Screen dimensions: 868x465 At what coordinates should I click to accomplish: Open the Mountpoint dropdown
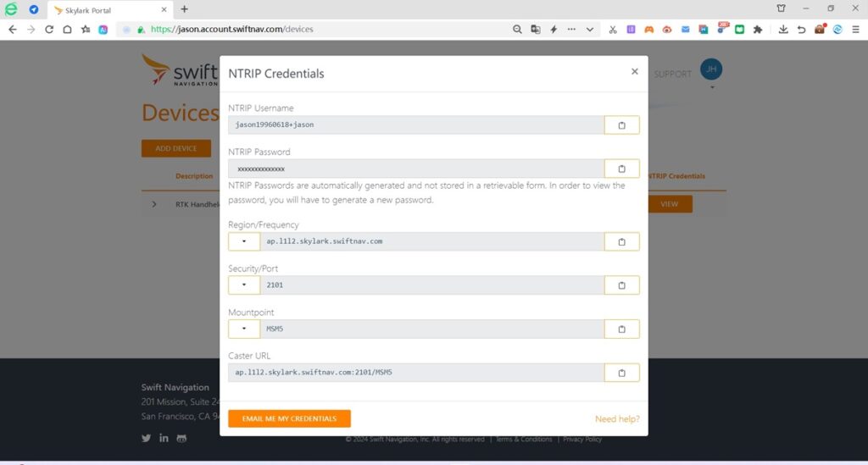click(244, 329)
